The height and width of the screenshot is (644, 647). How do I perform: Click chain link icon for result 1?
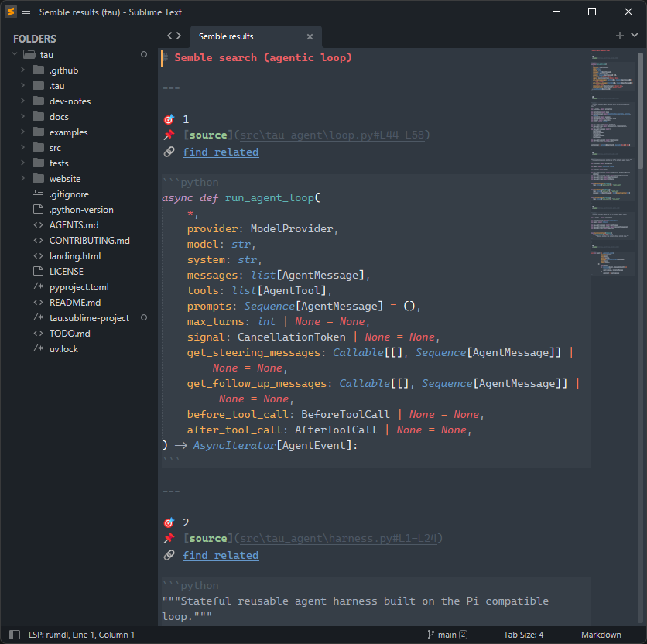(x=169, y=152)
